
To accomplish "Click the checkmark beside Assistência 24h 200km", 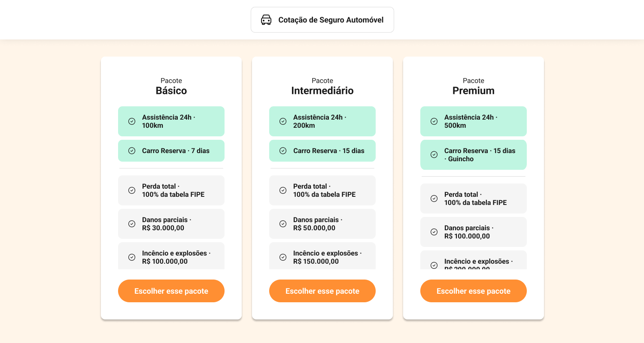I will pyautogui.click(x=283, y=121).
